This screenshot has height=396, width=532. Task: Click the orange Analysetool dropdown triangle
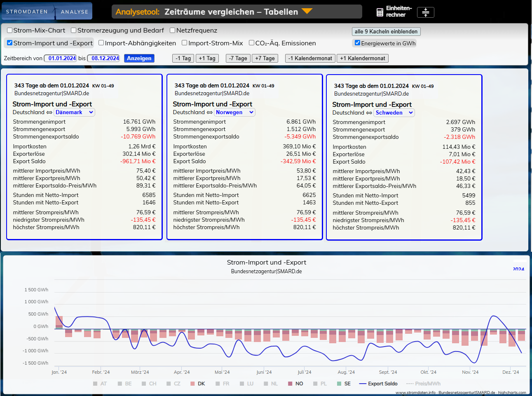307,11
